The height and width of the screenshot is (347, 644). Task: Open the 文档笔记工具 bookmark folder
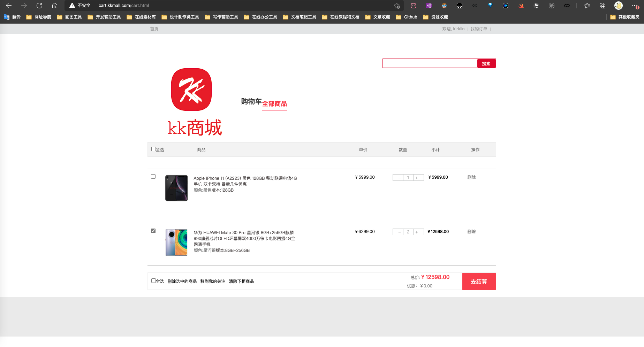click(300, 17)
